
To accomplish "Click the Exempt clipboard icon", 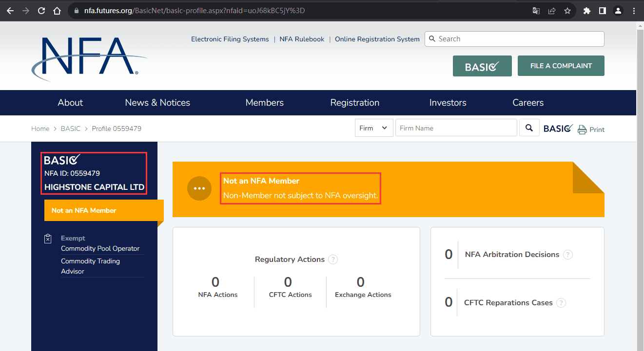I will tap(48, 239).
